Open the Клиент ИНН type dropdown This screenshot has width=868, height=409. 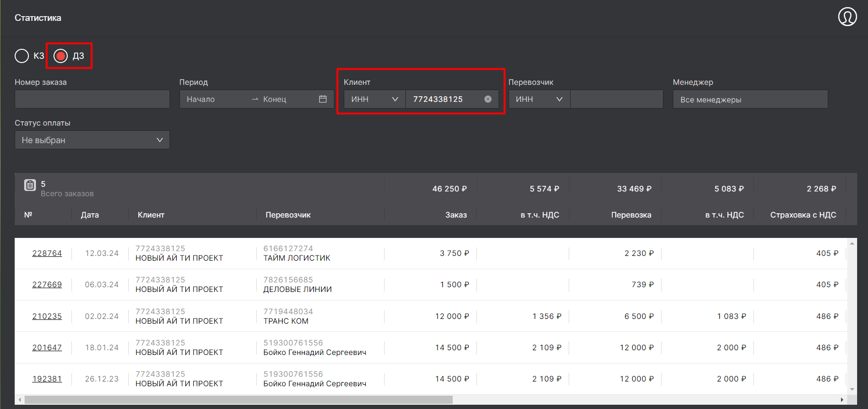point(375,99)
